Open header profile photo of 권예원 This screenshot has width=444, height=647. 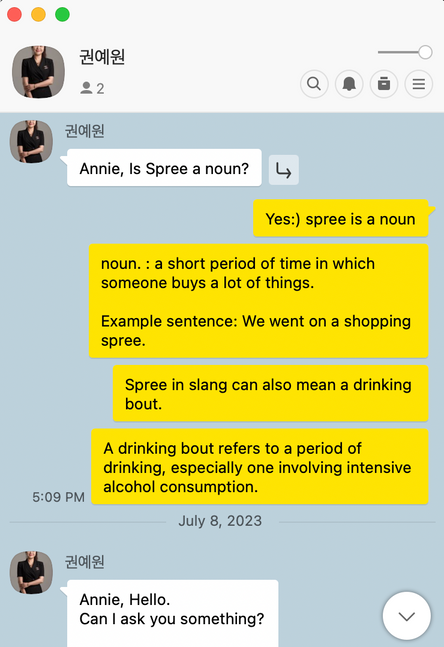click(38, 72)
